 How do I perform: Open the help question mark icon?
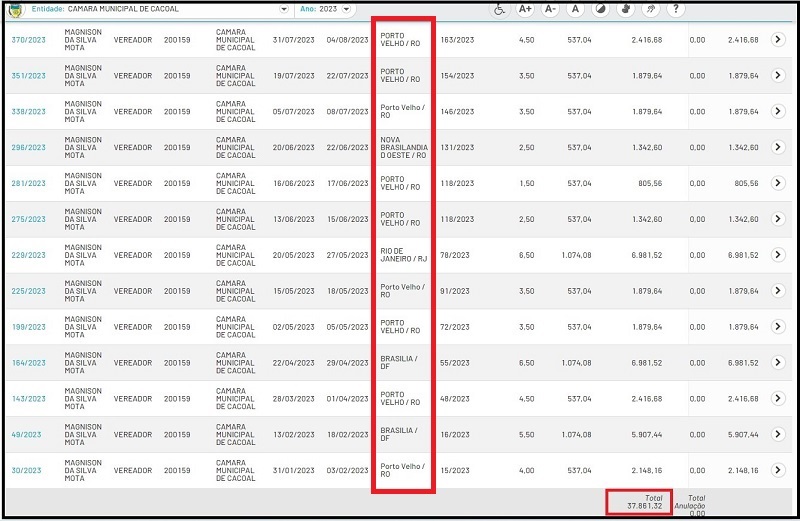(677, 9)
